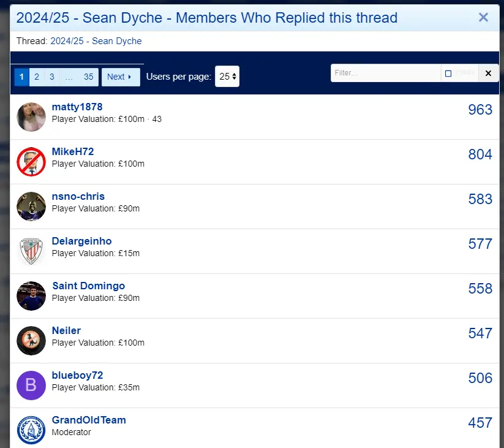Open matty1878's username link

pos(77,107)
